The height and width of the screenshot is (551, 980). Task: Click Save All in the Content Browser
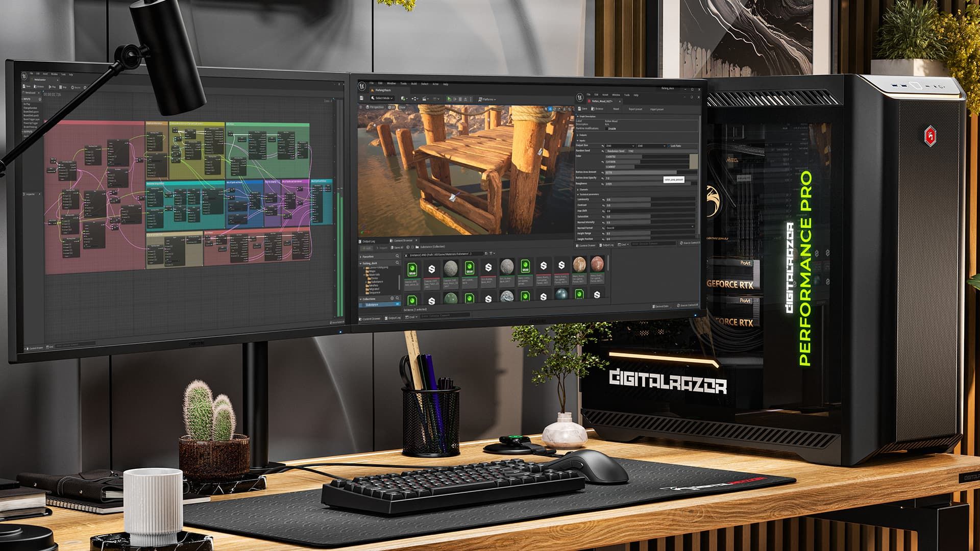[397, 247]
